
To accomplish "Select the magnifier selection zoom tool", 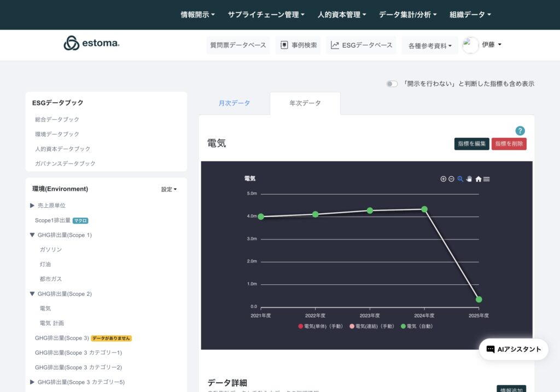I will pyautogui.click(x=460, y=179).
